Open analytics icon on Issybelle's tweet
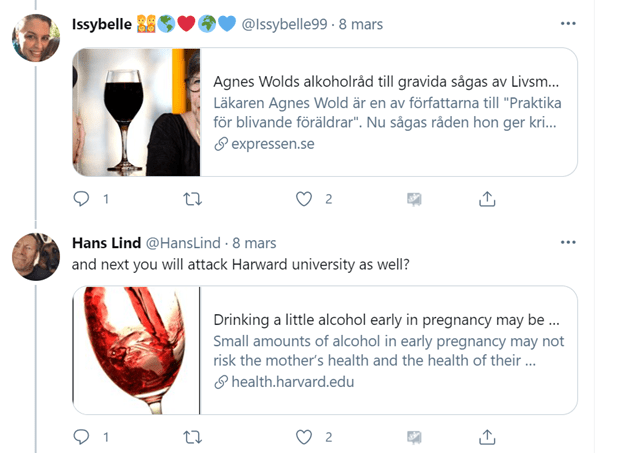The width and height of the screenshot is (622, 453). pos(413,199)
